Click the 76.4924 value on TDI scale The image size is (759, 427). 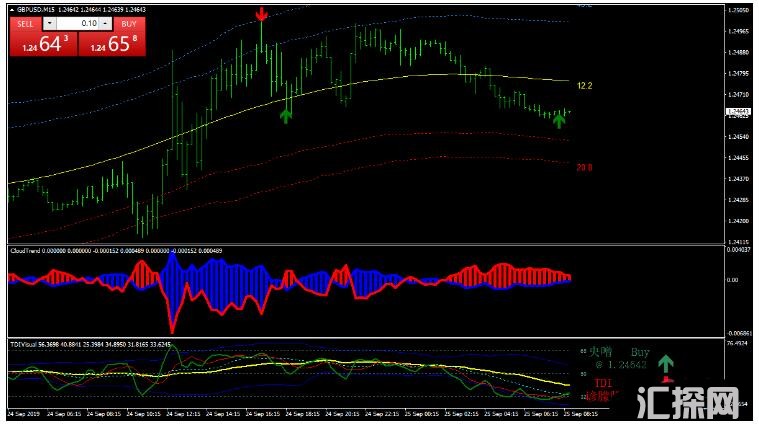[738, 343]
